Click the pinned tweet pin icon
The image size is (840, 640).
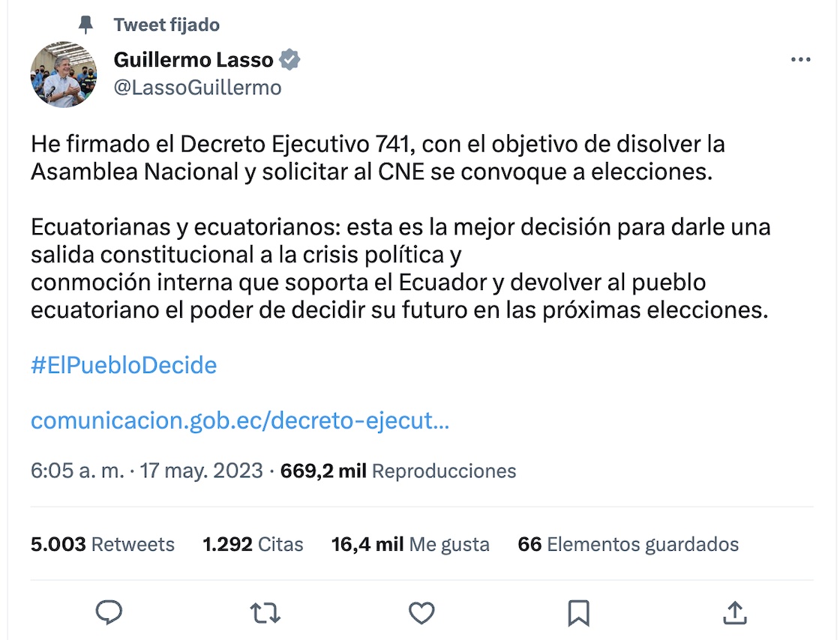(86, 25)
